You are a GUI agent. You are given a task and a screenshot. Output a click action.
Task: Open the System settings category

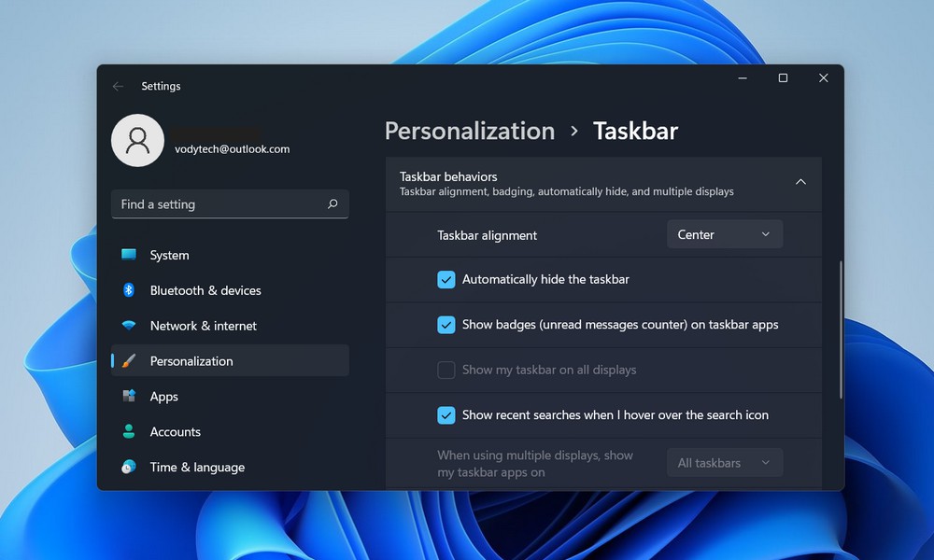coord(230,255)
